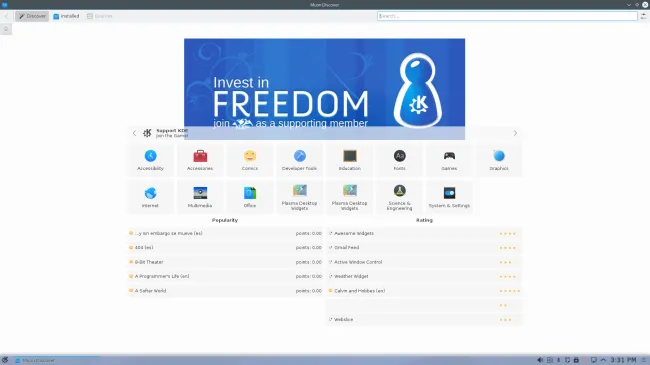Open the Science & Engineering category
This screenshot has height=365, width=650.
399,197
